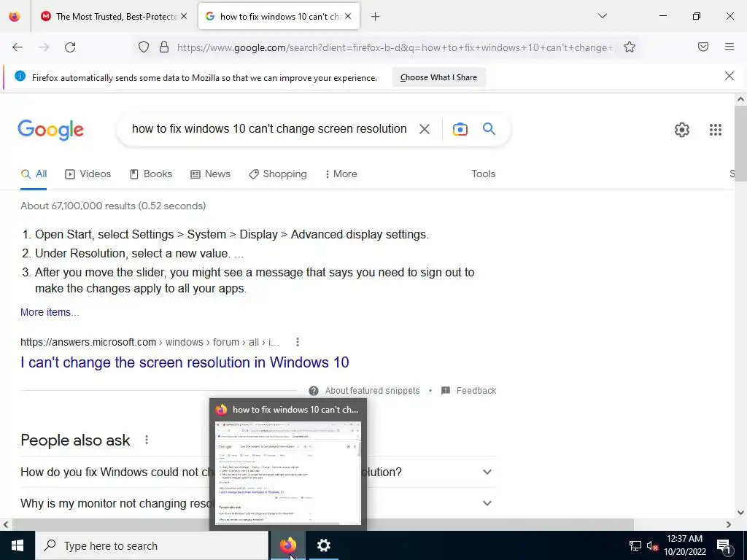Bookmark this page with the star
747x560 pixels.
pos(630,47)
